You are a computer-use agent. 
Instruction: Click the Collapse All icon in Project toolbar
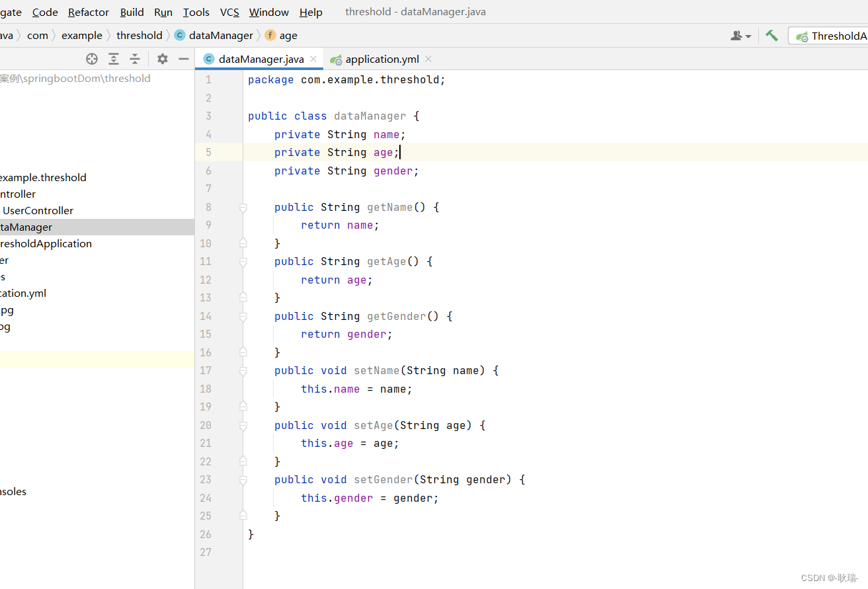(135, 59)
